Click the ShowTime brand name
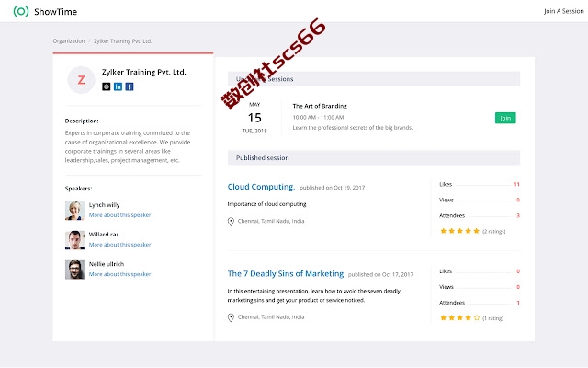Viewport: 588px width, 368px height. point(55,12)
